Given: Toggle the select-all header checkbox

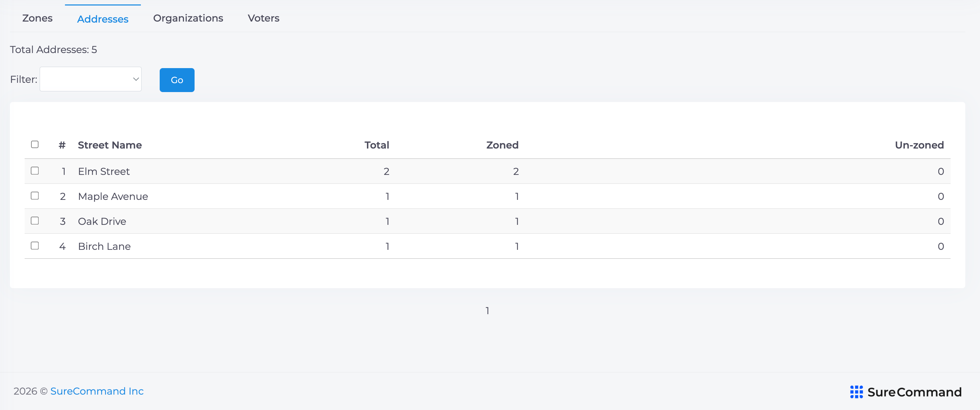Looking at the screenshot, I should (x=35, y=144).
